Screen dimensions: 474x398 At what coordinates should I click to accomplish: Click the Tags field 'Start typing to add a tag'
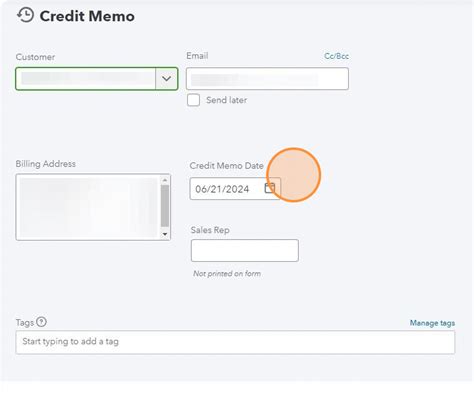235,342
